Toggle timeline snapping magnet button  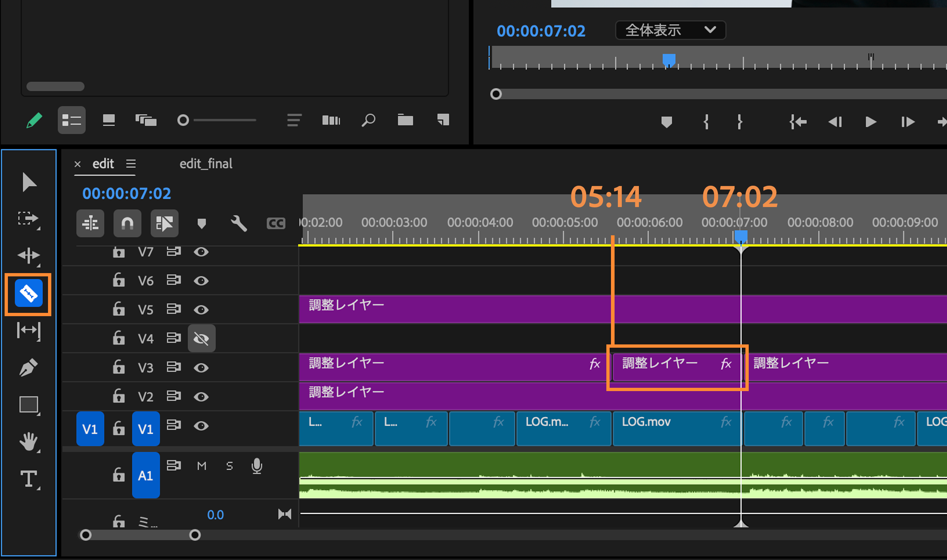click(127, 223)
